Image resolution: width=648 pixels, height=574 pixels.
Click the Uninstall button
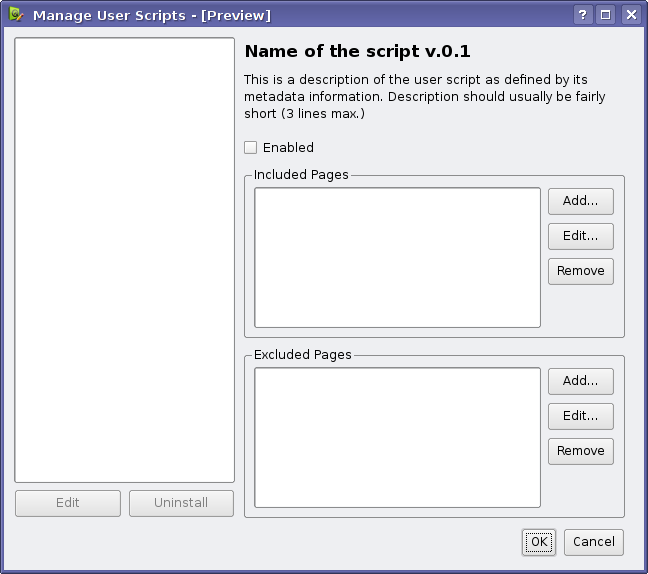[181, 503]
